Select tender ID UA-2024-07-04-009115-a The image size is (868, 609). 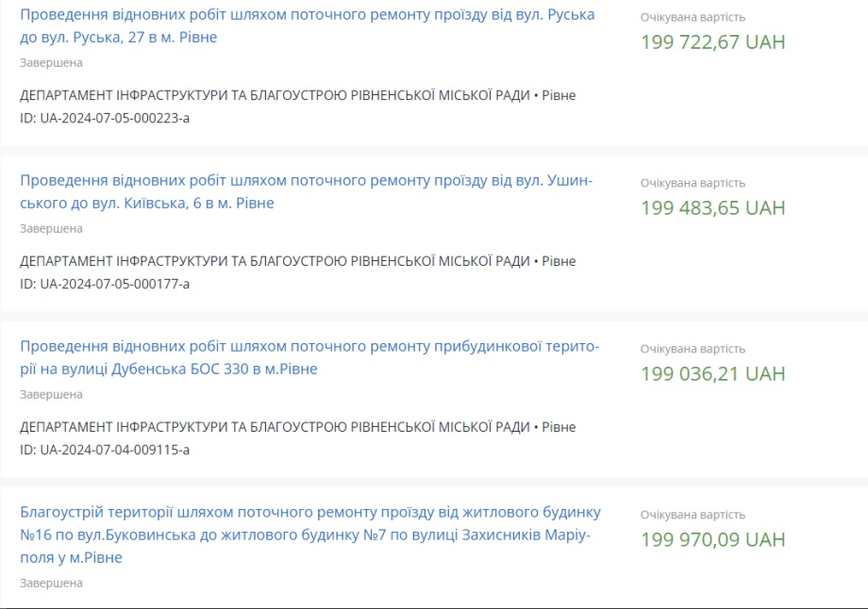(105, 450)
